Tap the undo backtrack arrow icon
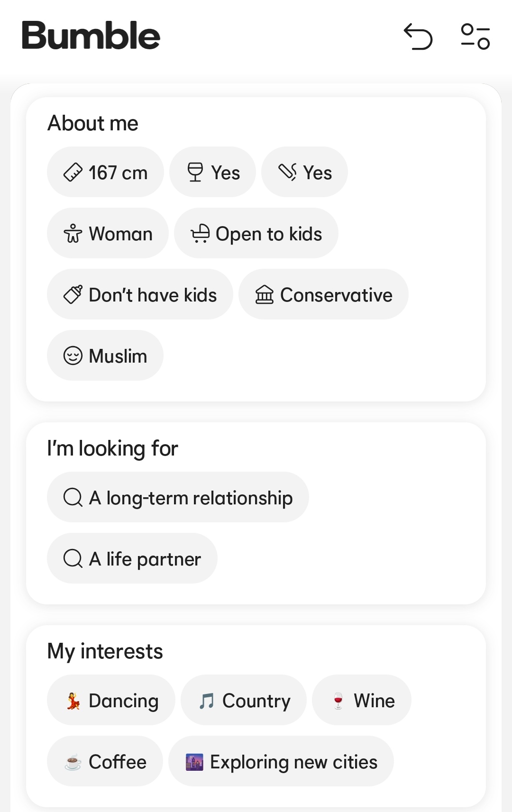Viewport: 512px width, 812px height. [418, 36]
